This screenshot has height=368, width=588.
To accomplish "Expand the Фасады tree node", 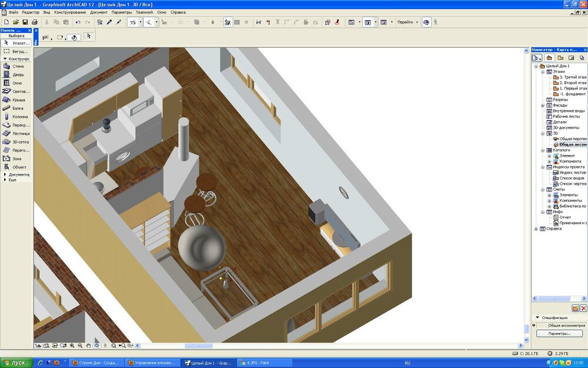I will click(543, 105).
